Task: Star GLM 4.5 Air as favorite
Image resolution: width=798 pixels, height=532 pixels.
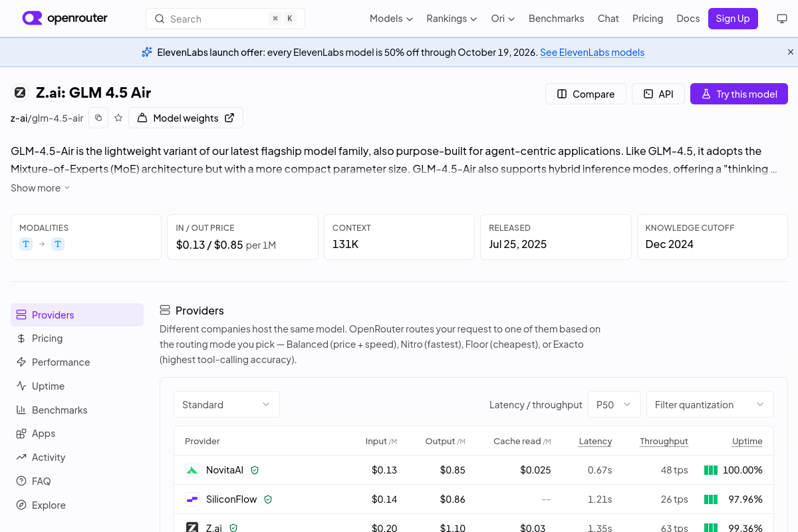Action: click(118, 118)
